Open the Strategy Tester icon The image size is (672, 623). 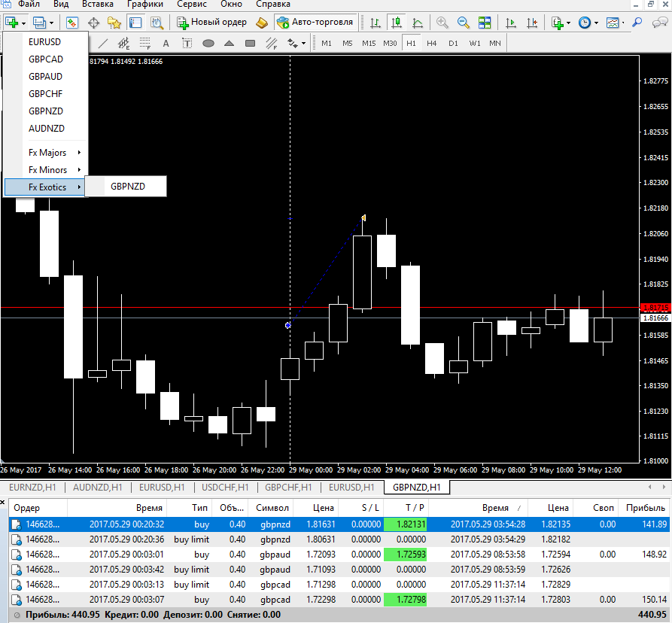click(x=157, y=23)
